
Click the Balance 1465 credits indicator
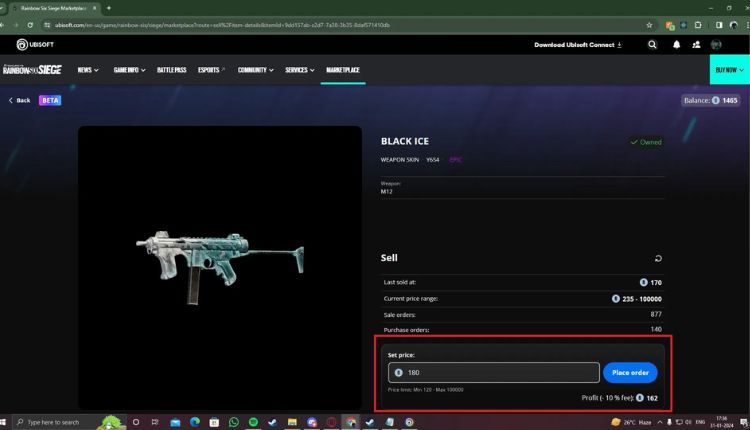pos(710,100)
